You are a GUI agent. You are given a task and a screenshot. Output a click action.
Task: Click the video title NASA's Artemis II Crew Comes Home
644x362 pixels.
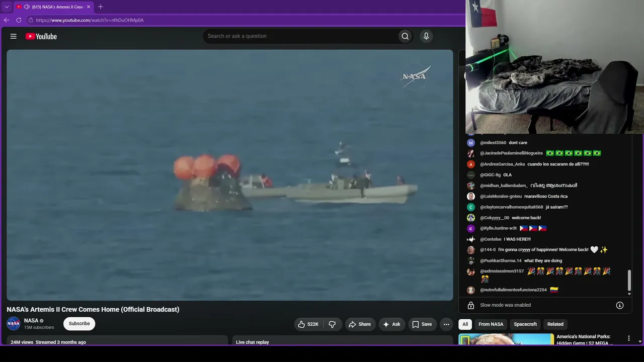(93, 309)
